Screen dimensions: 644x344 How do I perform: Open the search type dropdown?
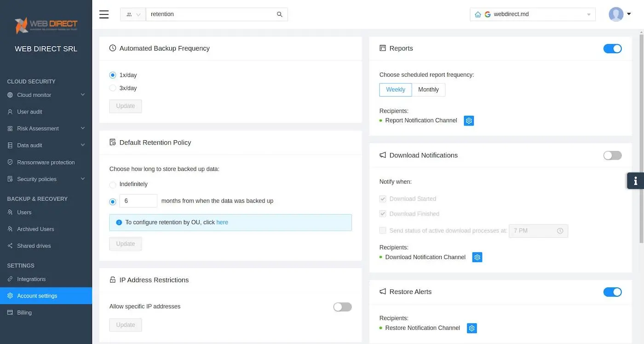click(x=133, y=14)
